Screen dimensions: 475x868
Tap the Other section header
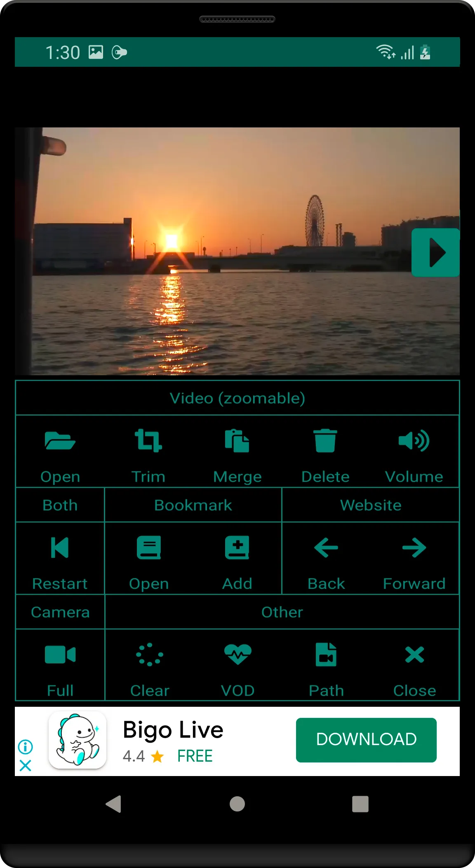point(282,612)
